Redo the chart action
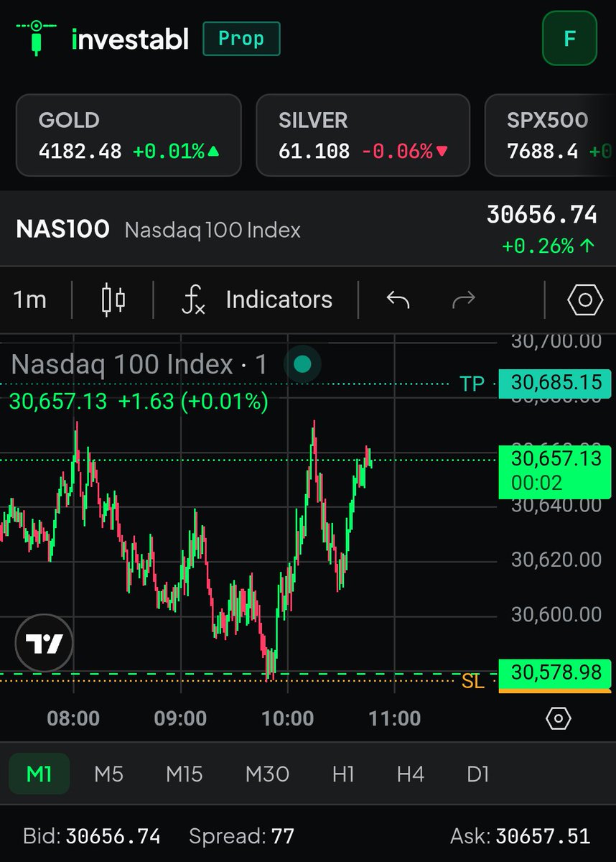The width and height of the screenshot is (616, 862). tap(464, 300)
